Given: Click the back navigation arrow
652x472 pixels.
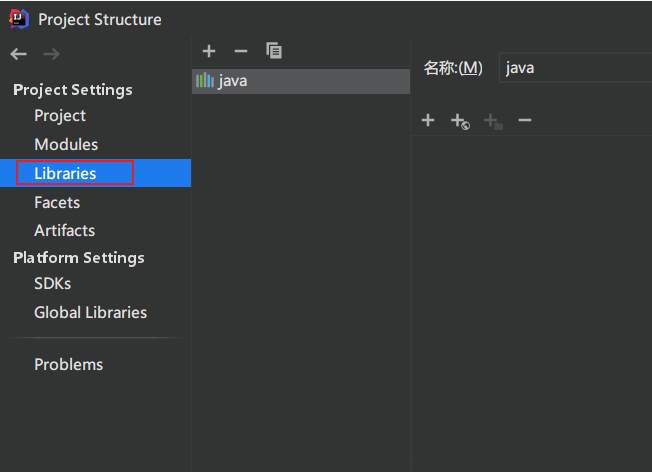Looking at the screenshot, I should pyautogui.click(x=19, y=54).
